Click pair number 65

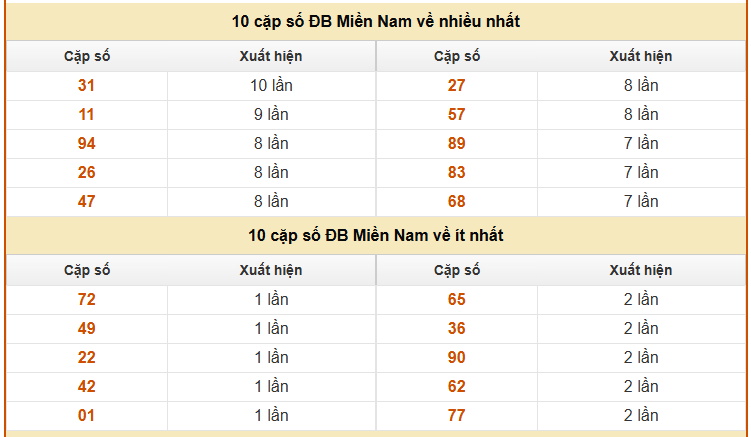coord(456,300)
